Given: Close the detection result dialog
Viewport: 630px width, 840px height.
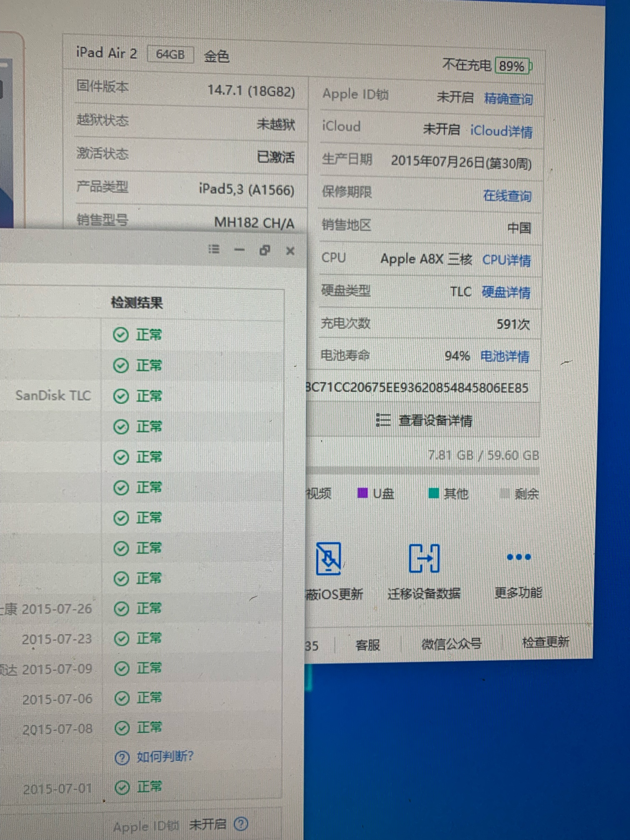Looking at the screenshot, I should 290,251.
